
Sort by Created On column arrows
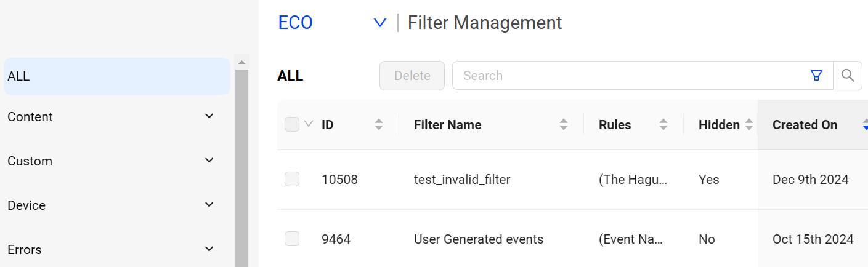click(864, 125)
